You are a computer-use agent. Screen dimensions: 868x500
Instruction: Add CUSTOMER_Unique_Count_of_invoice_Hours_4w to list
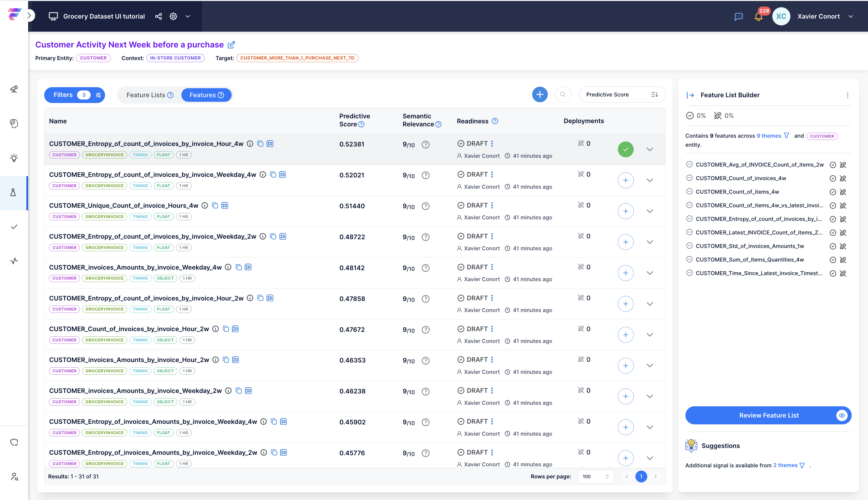(x=626, y=211)
